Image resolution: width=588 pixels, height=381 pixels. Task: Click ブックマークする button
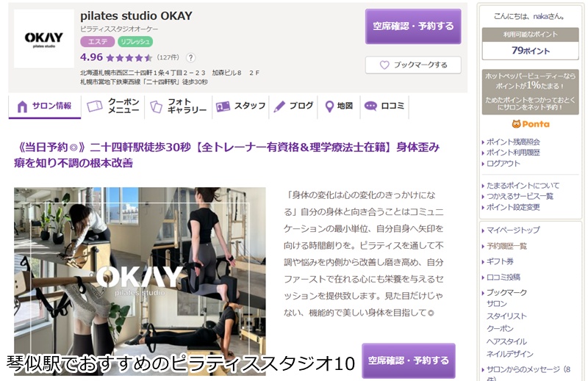click(413, 65)
